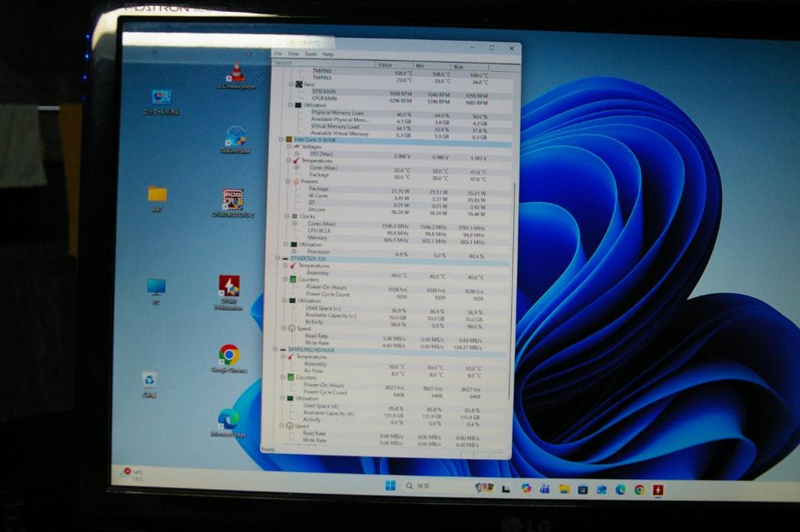This screenshot has height=532, width=800.
Task: Collapse the Intel Core i5 3570K node
Action: coord(281,139)
